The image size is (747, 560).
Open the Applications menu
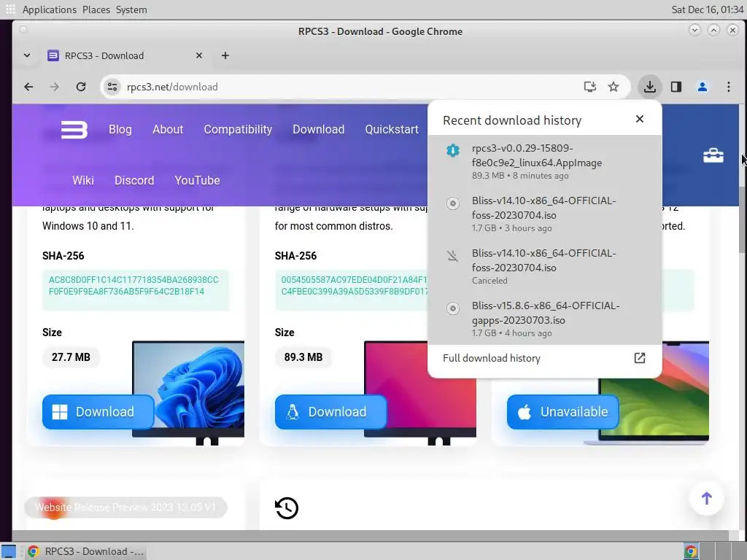tap(49, 9)
